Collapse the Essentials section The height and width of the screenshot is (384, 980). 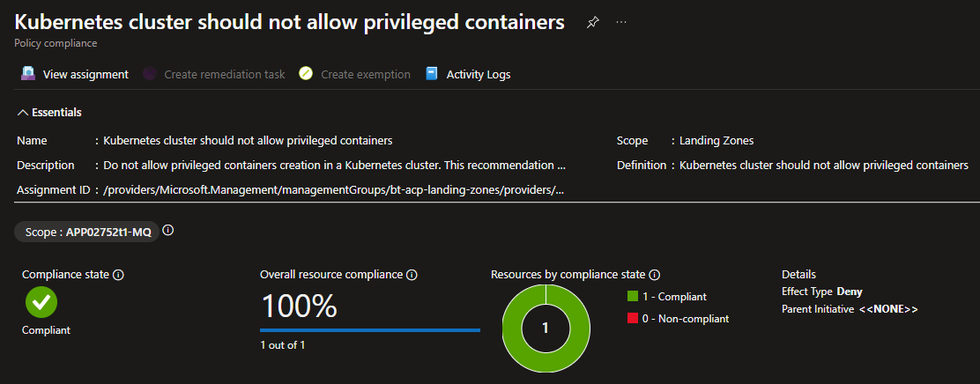click(49, 113)
